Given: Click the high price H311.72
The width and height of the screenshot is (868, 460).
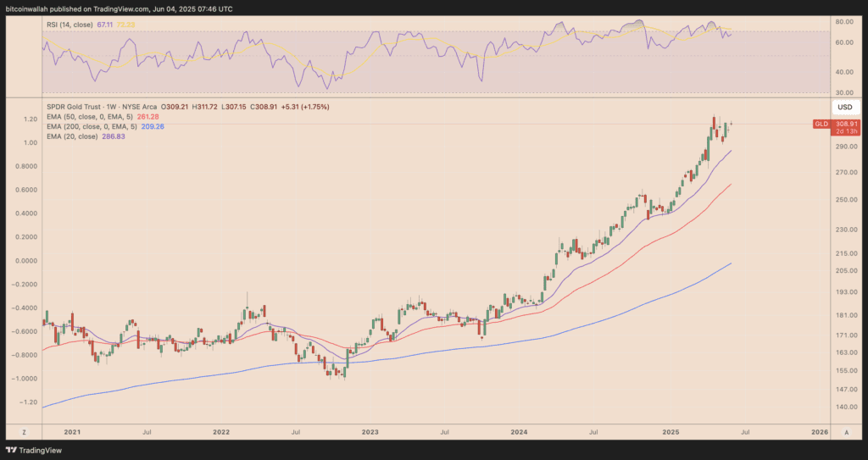Looking at the screenshot, I should (207, 107).
